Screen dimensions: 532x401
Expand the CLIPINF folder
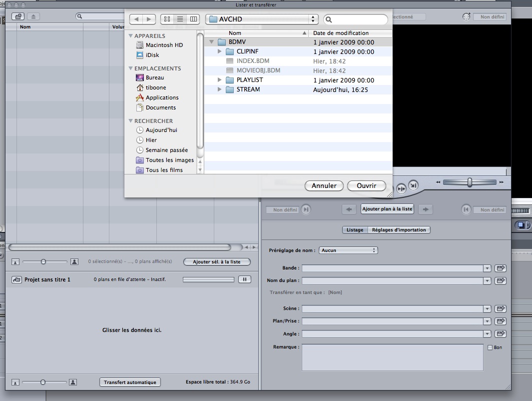point(219,51)
